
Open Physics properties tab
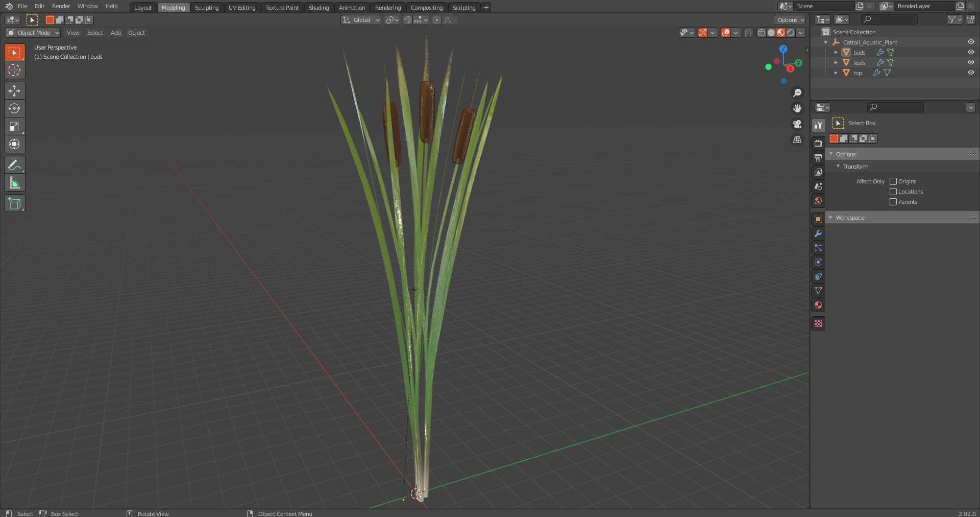818,262
